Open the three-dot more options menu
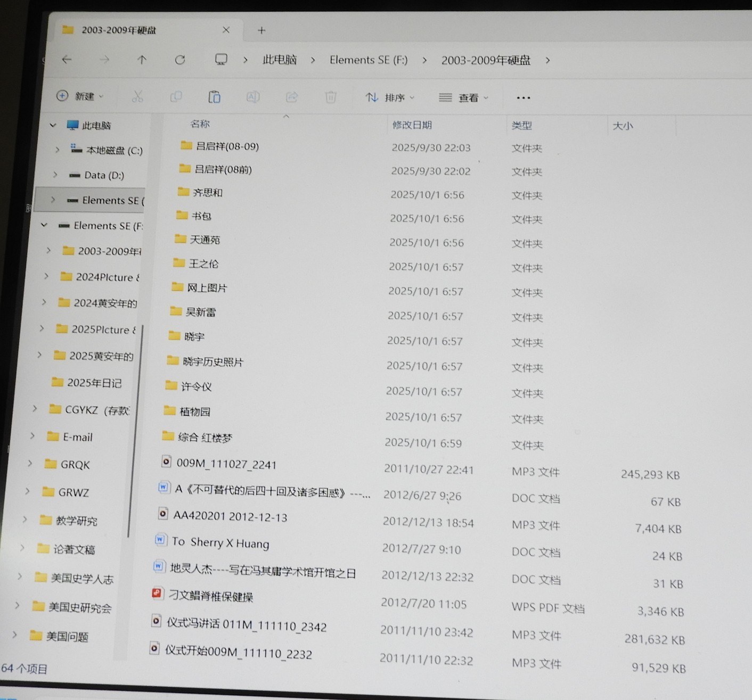Screen dimensions: 752x700 pyautogui.click(x=523, y=98)
